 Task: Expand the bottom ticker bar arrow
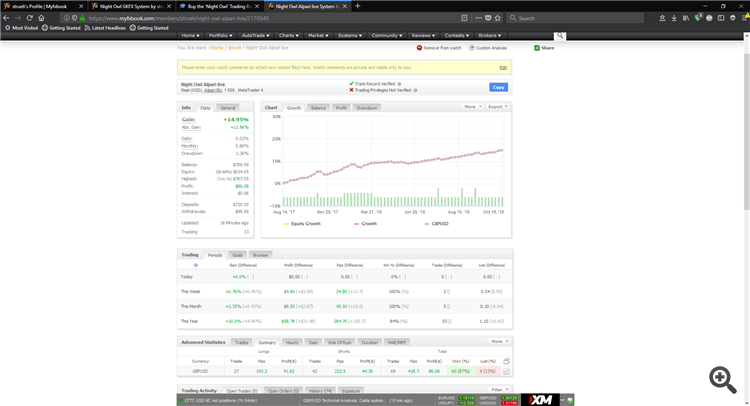pyautogui.click(x=562, y=400)
